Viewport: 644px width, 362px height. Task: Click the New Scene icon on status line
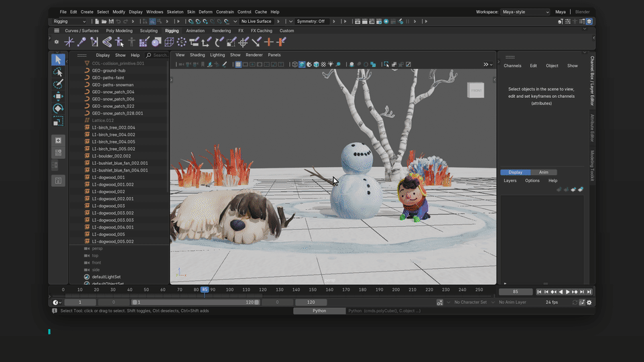click(97, 21)
